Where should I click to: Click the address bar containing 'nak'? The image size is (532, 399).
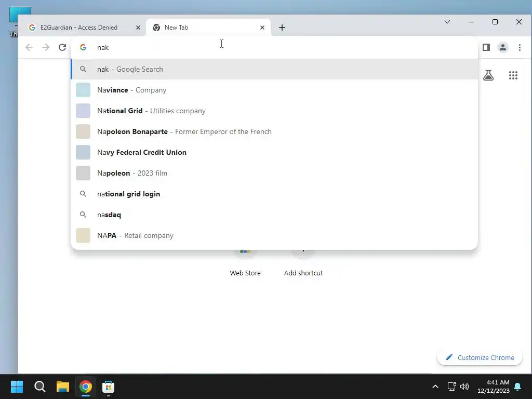[274, 47]
